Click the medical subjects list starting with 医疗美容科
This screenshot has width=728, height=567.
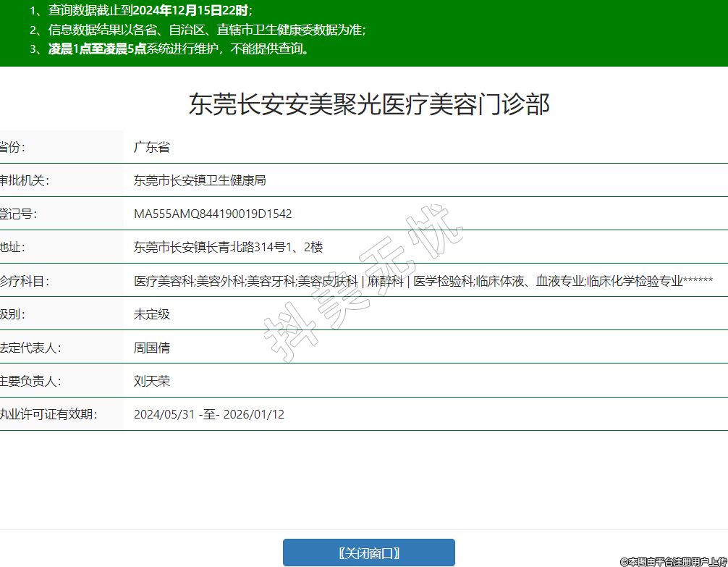coord(423,281)
